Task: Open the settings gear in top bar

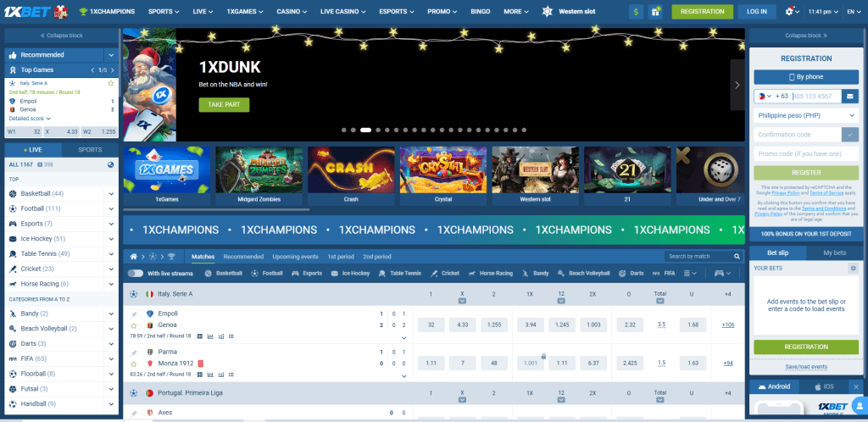Action: click(x=789, y=11)
